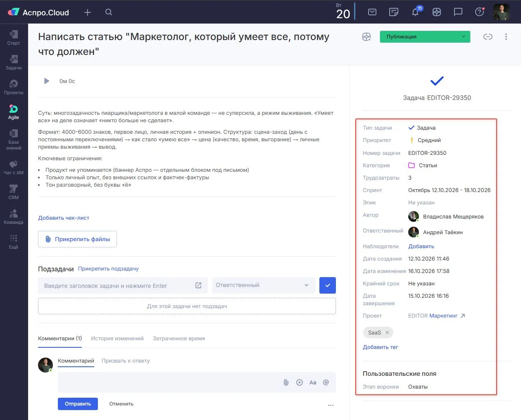Screen dimensions: 521x420
Task: Toggle text formatting Aa in comment
Action: (x=313, y=382)
